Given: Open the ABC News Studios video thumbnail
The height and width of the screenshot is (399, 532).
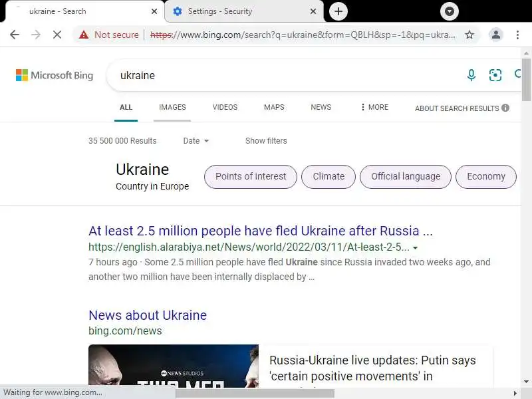Looking at the screenshot, I should pyautogui.click(x=174, y=366).
